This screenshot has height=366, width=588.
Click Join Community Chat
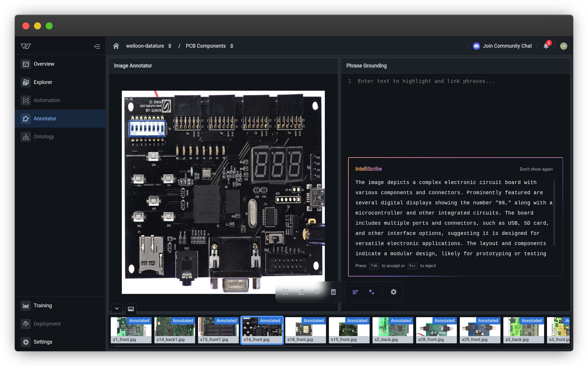[503, 46]
